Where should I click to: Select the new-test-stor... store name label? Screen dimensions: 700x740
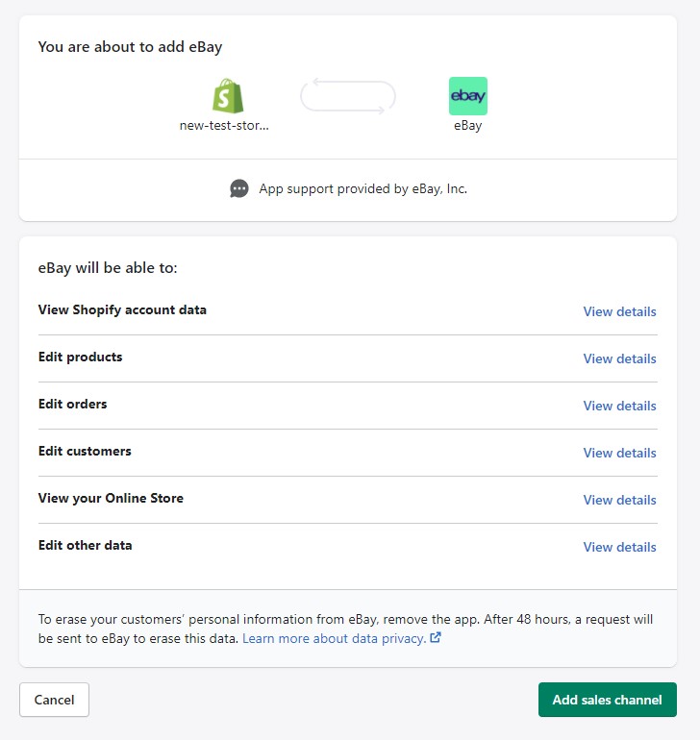(x=224, y=126)
